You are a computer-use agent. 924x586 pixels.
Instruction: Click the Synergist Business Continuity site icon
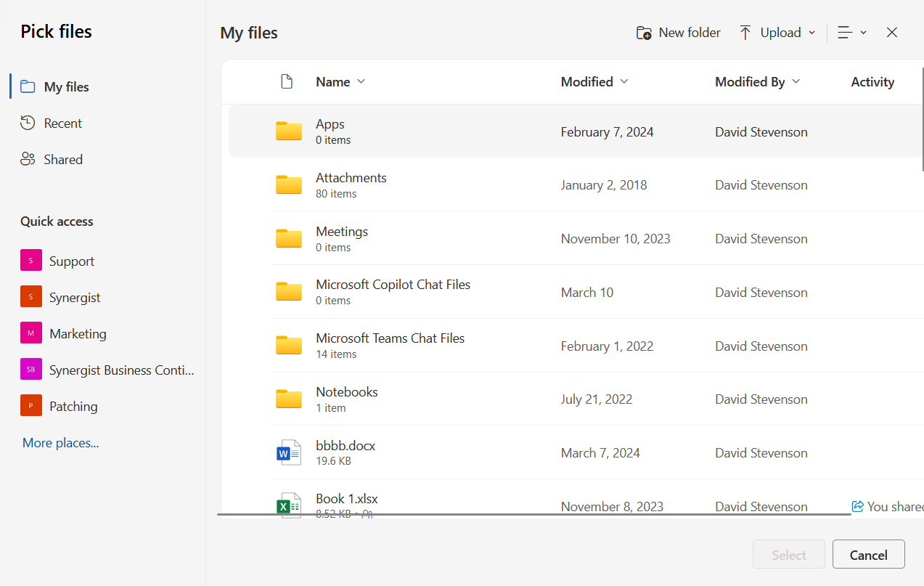coord(30,370)
